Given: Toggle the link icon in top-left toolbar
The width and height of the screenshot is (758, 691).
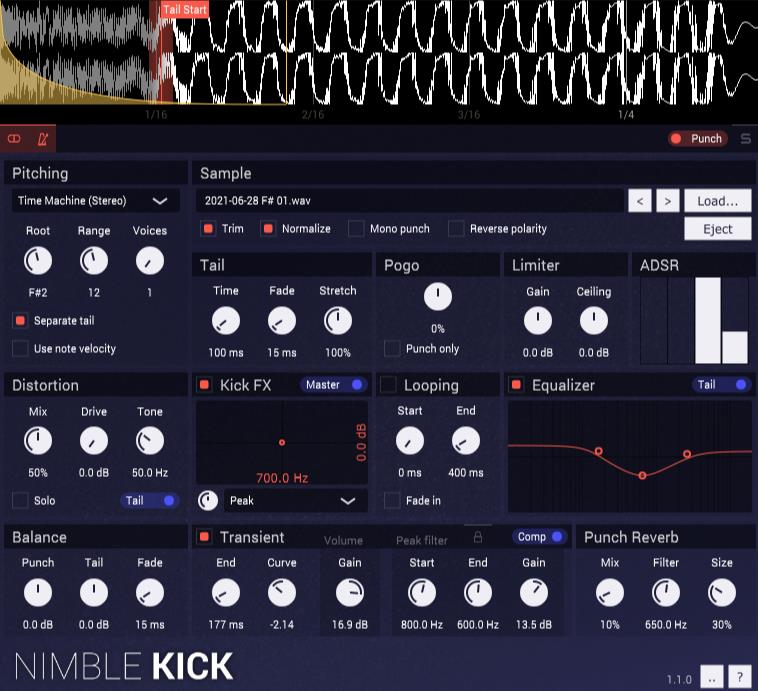Looking at the screenshot, I should point(14,139).
